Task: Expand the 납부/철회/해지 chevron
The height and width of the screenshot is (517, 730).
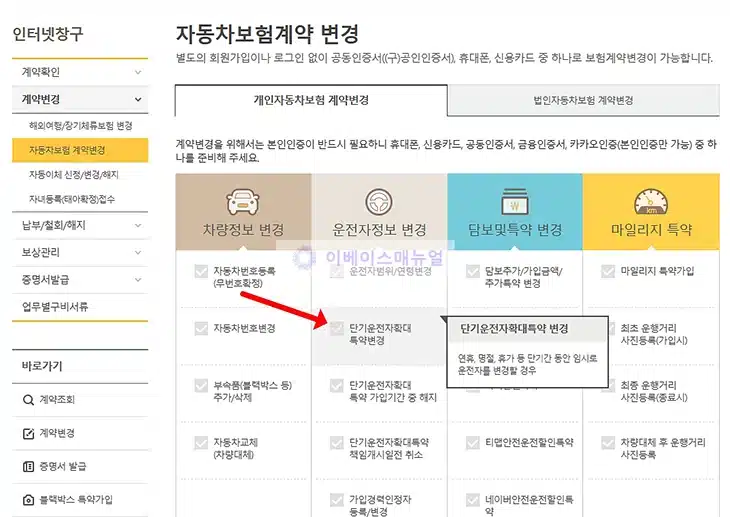Action: tap(138, 225)
